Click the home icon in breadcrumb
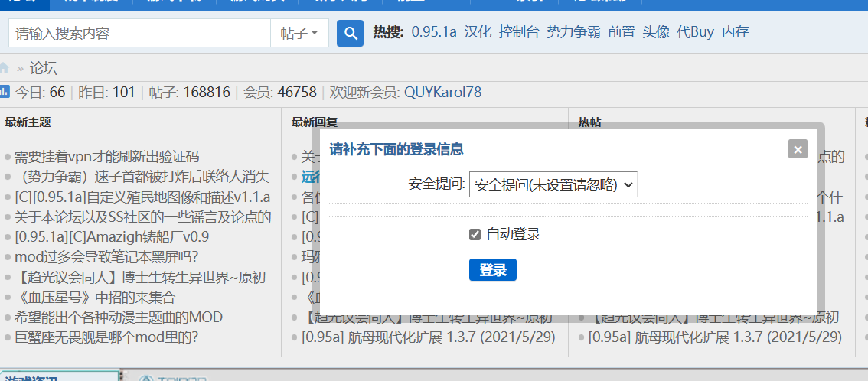868x381 pixels. [x=4, y=68]
